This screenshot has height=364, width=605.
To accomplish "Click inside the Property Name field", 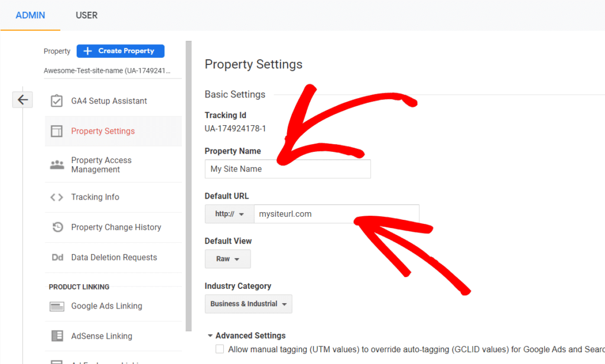I will click(x=288, y=168).
